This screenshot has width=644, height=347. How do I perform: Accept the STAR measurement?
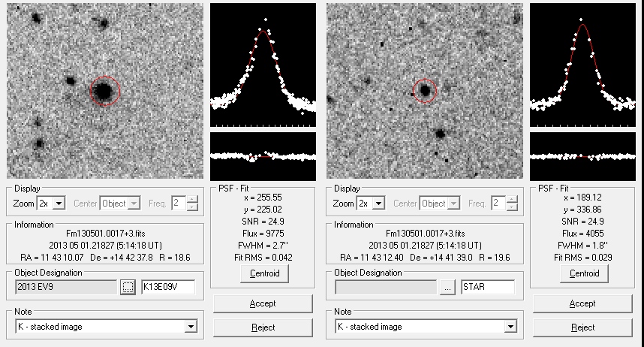pos(582,303)
